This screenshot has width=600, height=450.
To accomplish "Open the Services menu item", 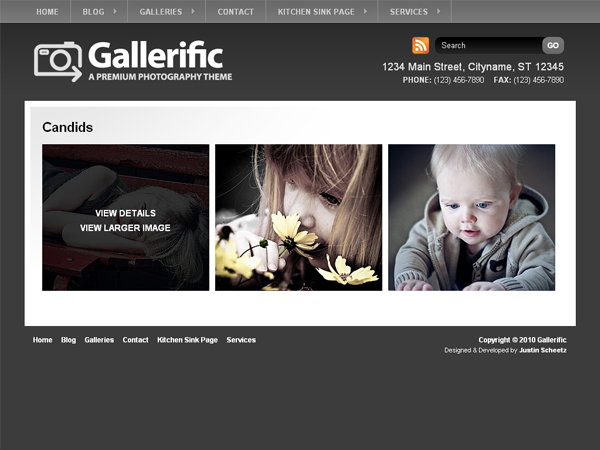I will [x=409, y=12].
